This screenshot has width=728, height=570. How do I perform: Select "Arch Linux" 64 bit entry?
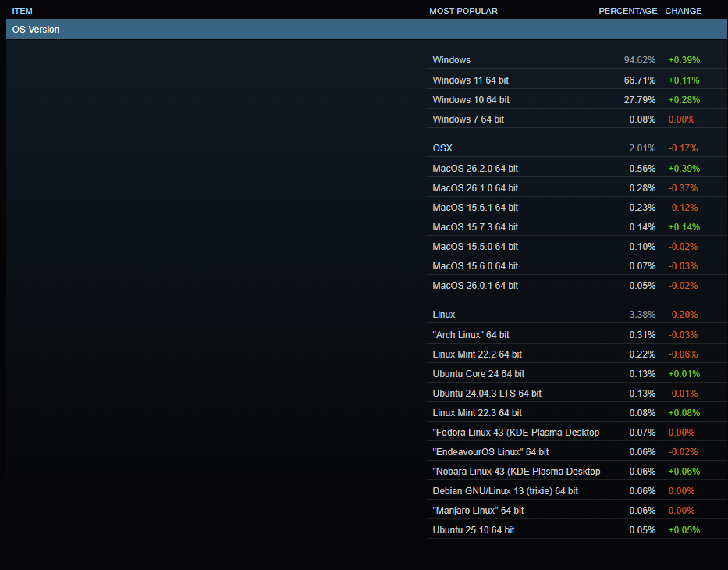pos(471,335)
